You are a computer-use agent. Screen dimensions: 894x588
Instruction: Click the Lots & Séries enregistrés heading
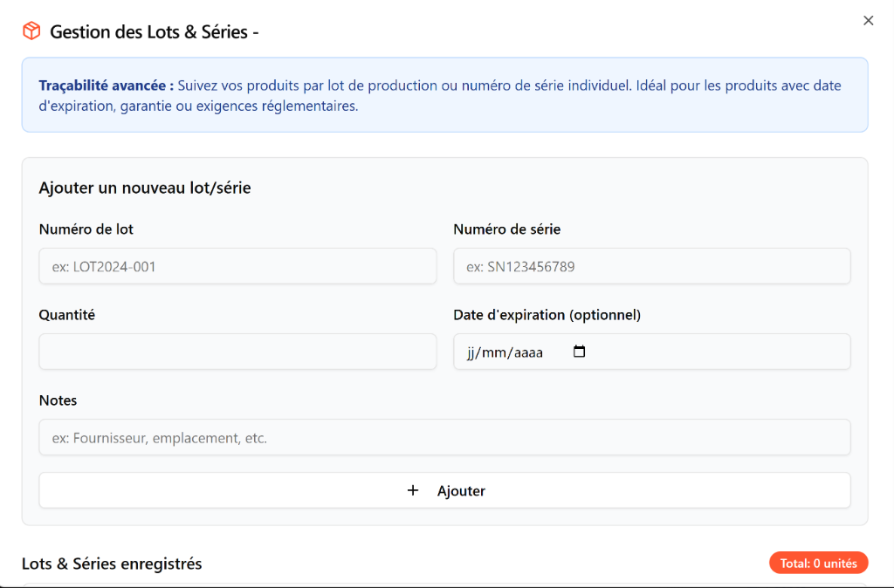pos(112,564)
